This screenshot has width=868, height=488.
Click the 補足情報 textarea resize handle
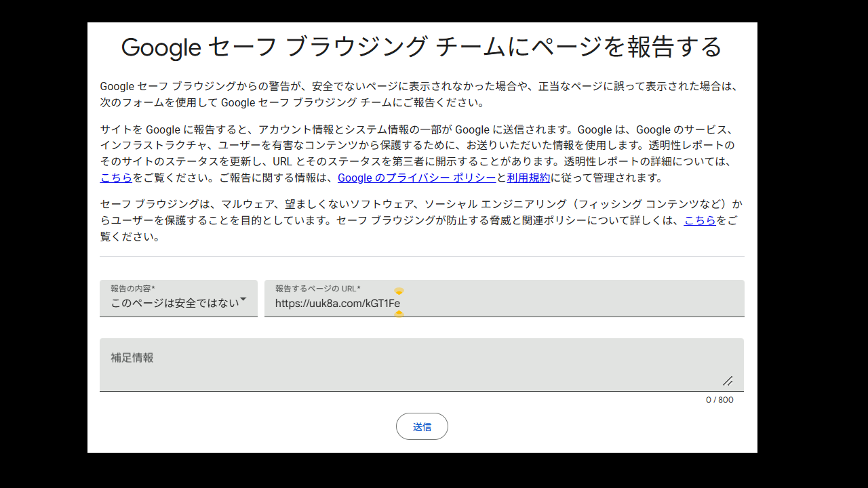[728, 381]
